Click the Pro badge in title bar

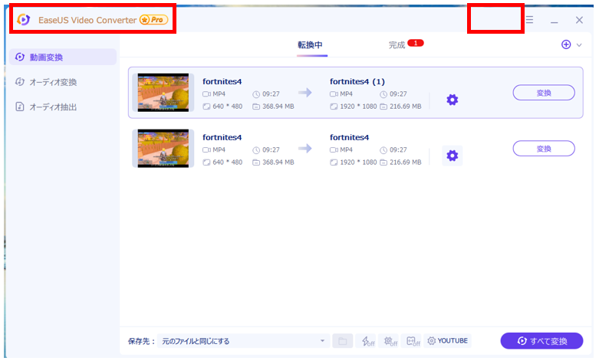(x=153, y=19)
